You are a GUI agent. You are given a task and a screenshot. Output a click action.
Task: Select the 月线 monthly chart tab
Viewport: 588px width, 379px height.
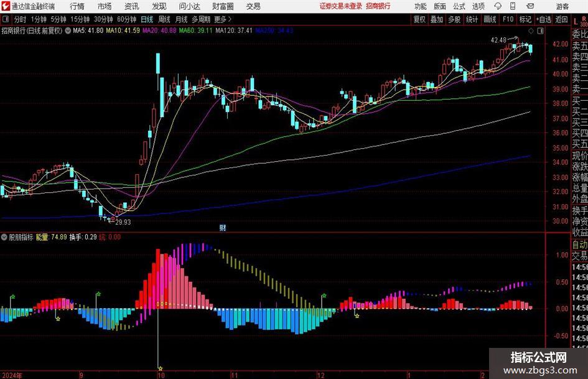(182, 19)
